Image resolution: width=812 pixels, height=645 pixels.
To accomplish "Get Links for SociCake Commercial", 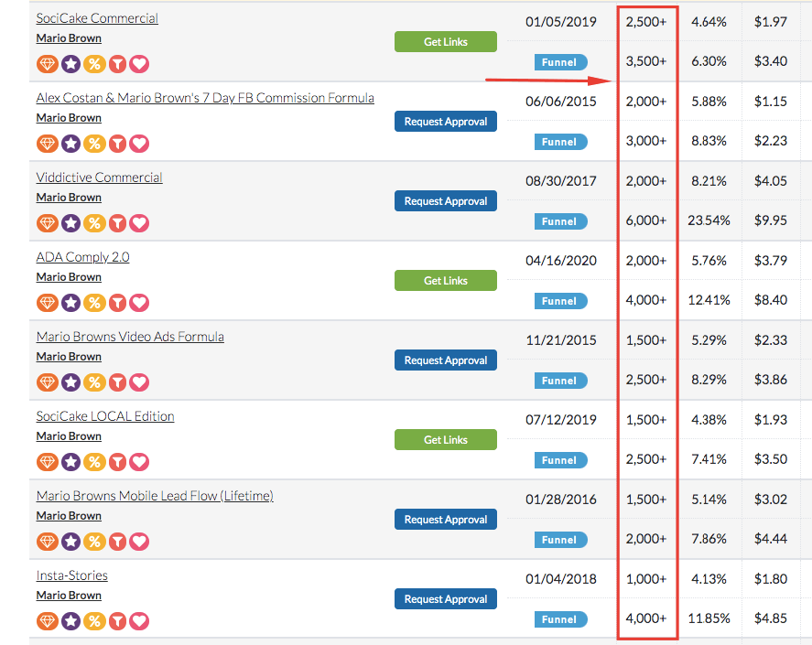I will [445, 42].
